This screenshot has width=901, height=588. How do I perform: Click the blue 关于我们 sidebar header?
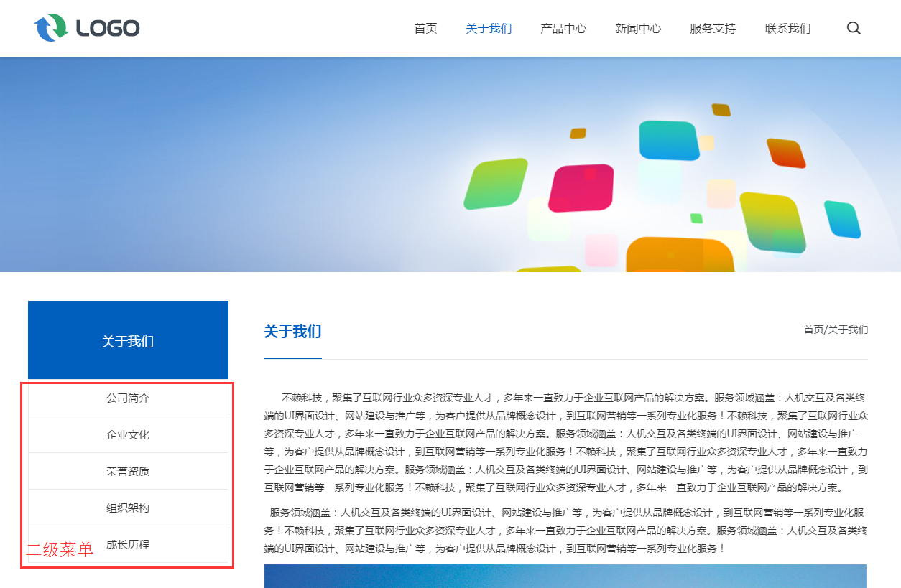[128, 340]
